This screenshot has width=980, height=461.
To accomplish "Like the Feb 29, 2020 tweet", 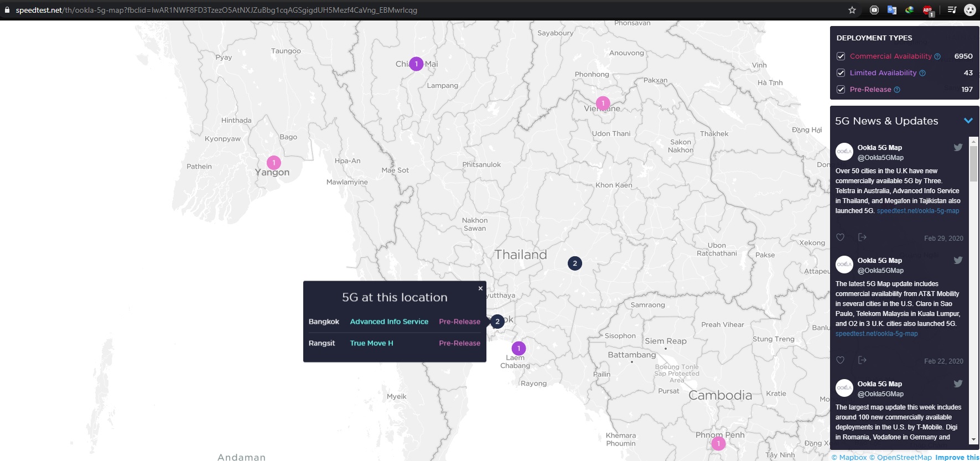I will pyautogui.click(x=840, y=237).
